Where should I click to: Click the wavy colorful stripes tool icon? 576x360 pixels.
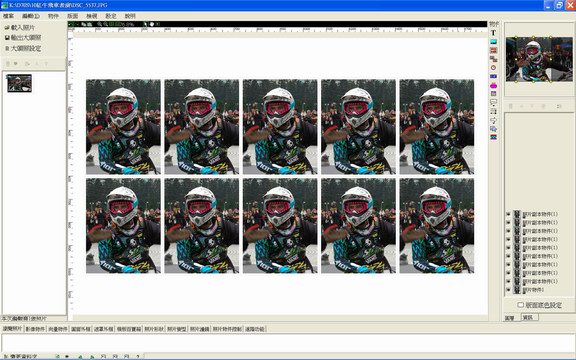493,137
